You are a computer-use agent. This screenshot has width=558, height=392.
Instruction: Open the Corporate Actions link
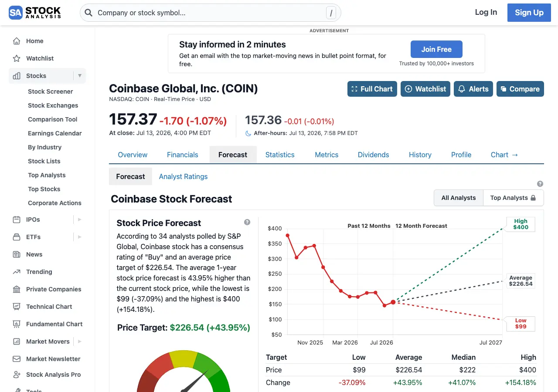(x=55, y=203)
